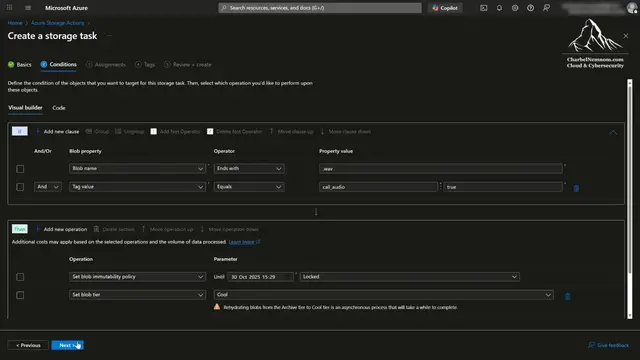Open the notifications bell
The image size is (640, 360).
(499, 8)
